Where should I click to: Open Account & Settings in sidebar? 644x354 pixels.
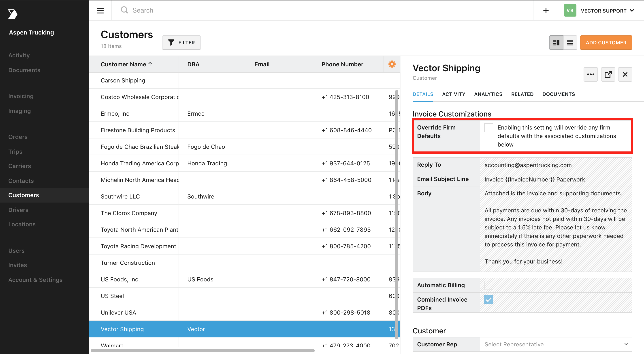pyautogui.click(x=35, y=280)
